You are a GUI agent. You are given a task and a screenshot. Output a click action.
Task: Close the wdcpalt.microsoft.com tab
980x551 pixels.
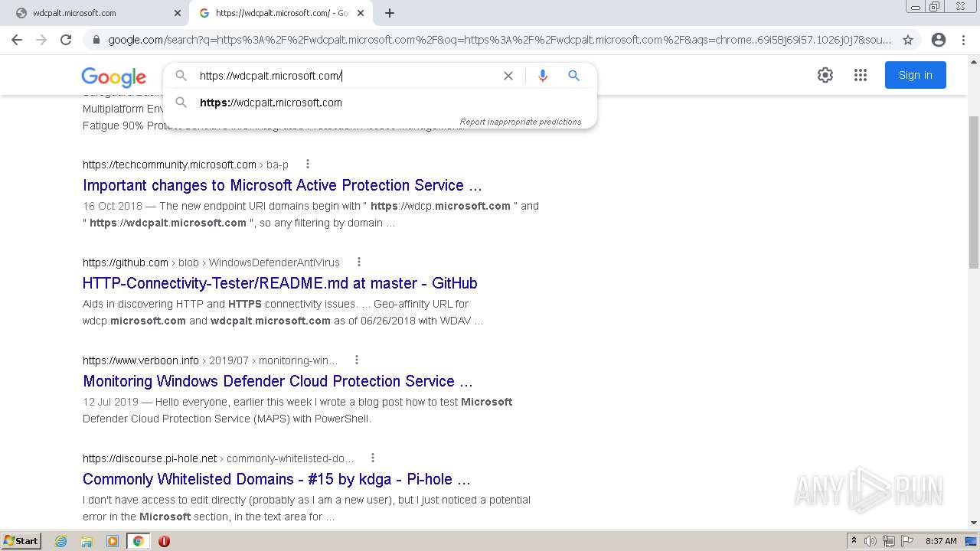click(178, 13)
